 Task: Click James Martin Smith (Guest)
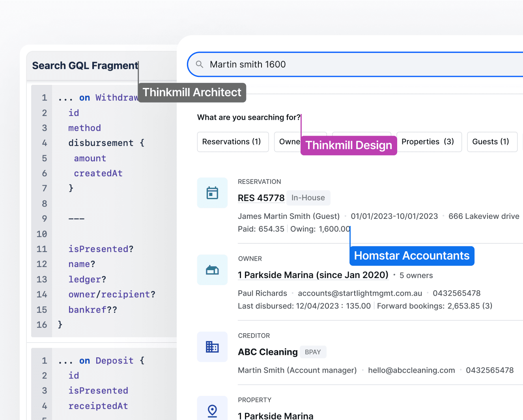pos(289,216)
